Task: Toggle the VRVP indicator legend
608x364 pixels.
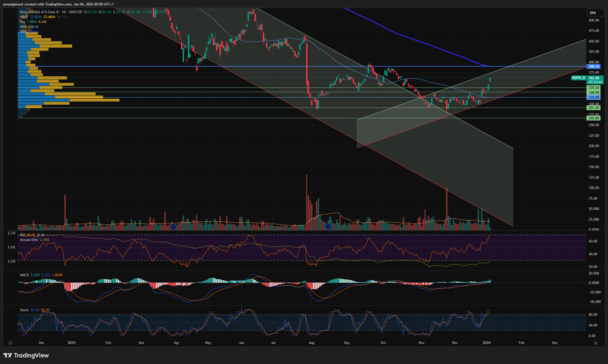Action: [x=24, y=17]
